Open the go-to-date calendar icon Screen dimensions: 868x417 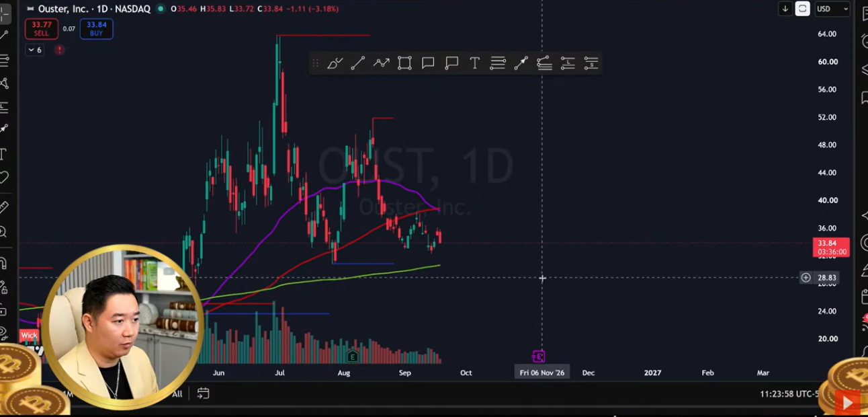[203, 393]
